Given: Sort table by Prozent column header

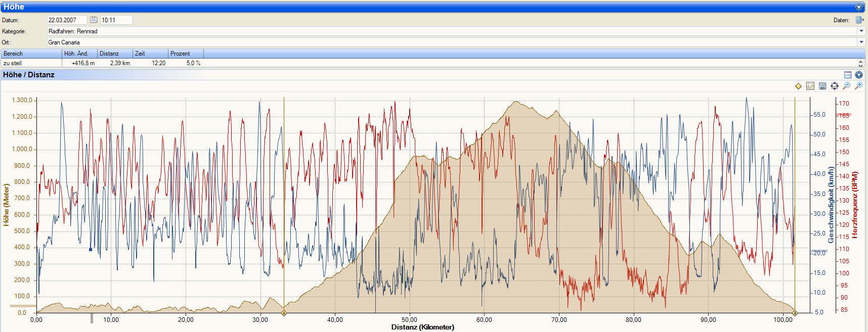Looking at the screenshot, I should [186, 54].
